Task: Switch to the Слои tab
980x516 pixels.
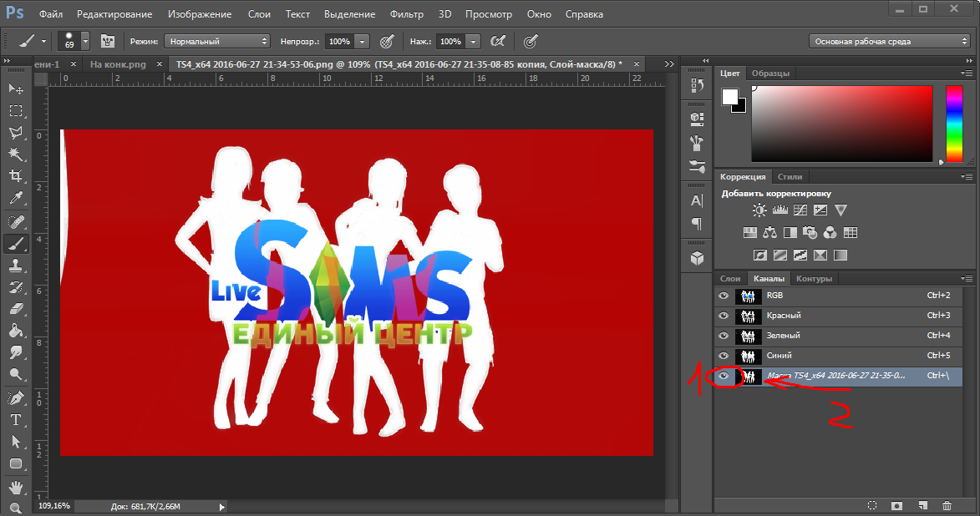Action: (x=730, y=279)
